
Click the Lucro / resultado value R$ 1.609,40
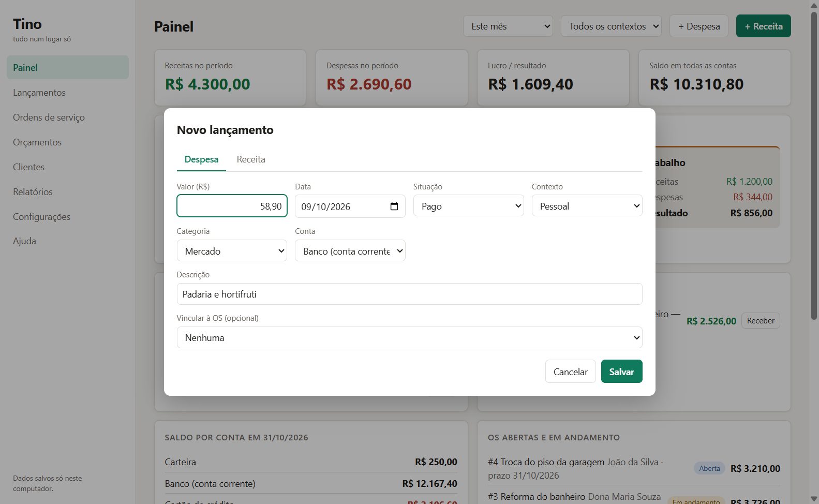[530, 84]
